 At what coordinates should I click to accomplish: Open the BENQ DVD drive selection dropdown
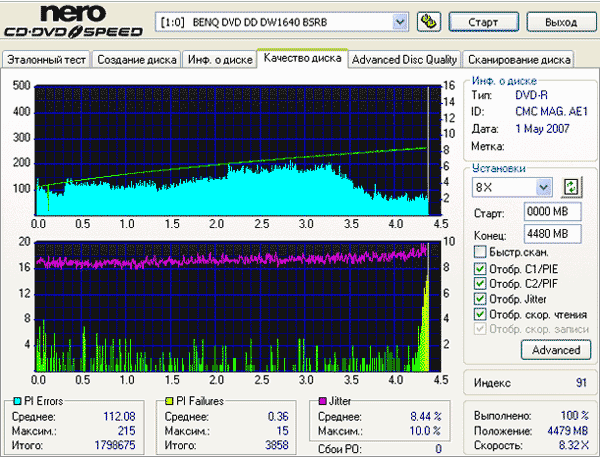click(x=400, y=22)
